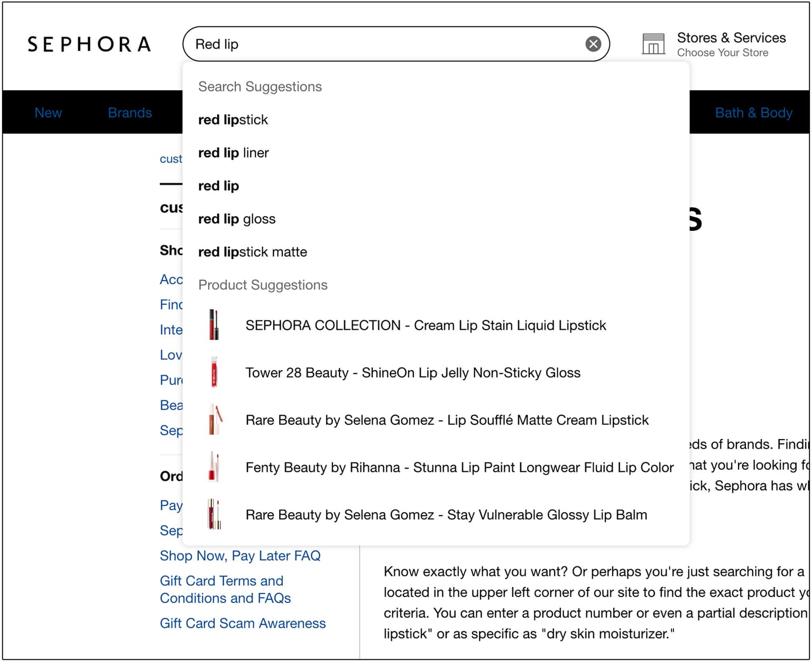Open the Cream Lip Stain product thumbnail
812x661 pixels.
click(214, 324)
